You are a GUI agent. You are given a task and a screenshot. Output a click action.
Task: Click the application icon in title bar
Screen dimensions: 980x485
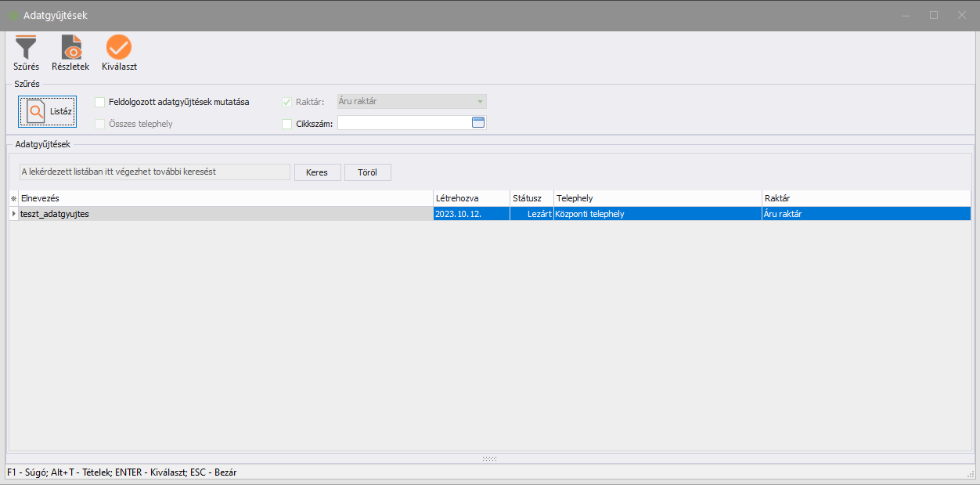[x=13, y=16]
